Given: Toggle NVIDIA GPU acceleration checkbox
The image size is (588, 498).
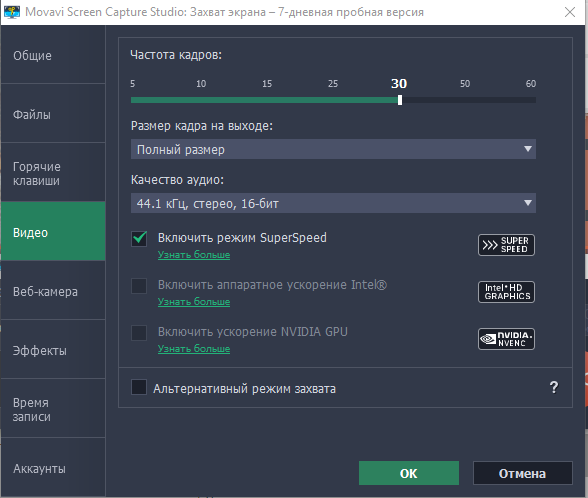Looking at the screenshot, I should point(139,333).
